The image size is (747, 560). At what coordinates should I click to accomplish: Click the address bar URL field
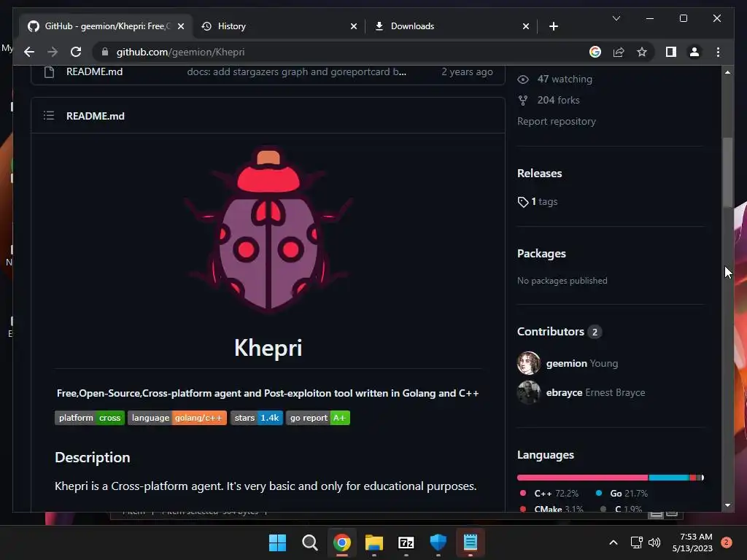[333, 52]
